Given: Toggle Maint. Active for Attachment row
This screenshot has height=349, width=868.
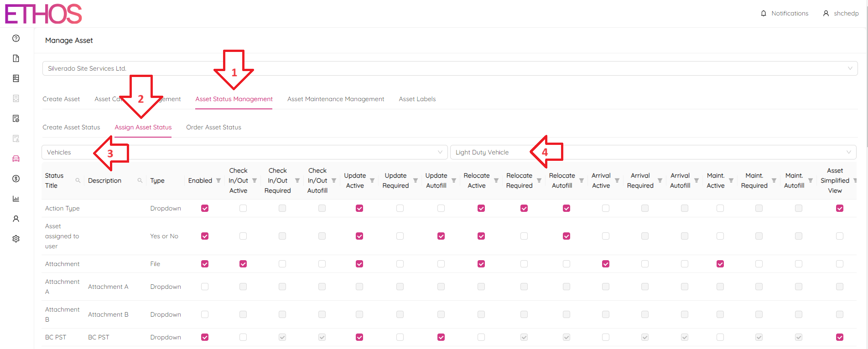Looking at the screenshot, I should pos(720,264).
